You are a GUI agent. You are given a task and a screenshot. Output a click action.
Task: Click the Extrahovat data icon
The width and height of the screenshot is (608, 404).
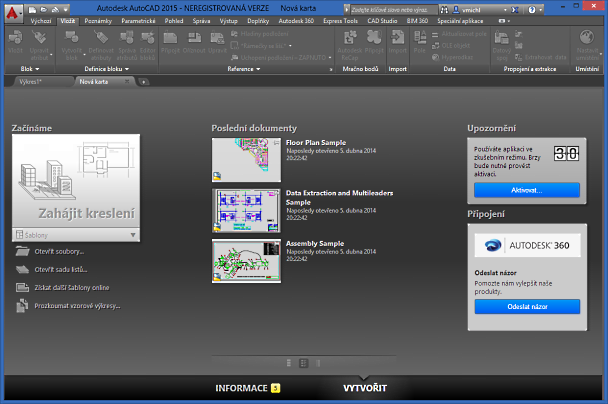pos(518,57)
